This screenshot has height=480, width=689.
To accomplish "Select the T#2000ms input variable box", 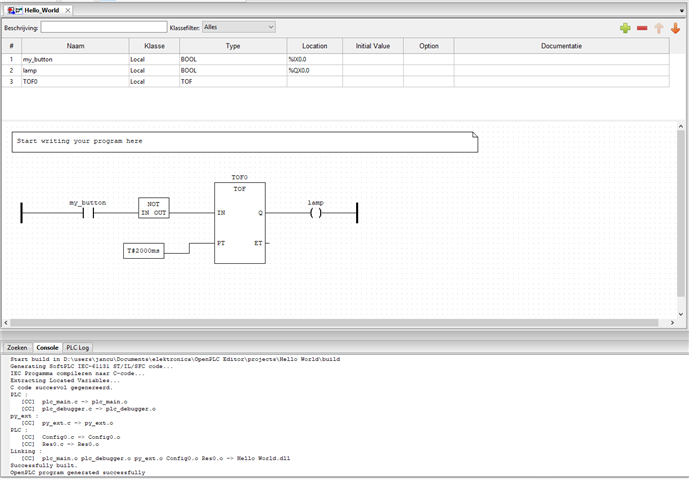I will pyautogui.click(x=144, y=251).
